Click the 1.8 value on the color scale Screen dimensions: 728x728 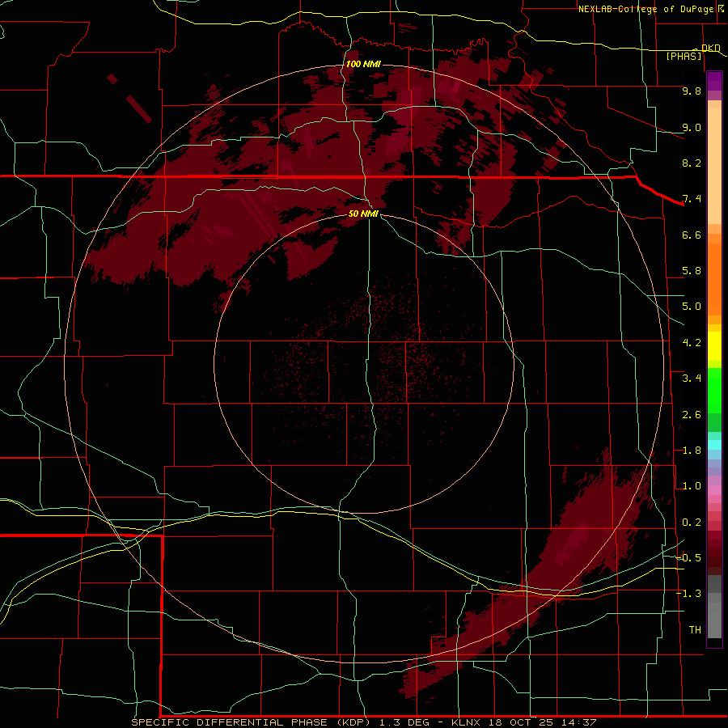[x=692, y=451]
